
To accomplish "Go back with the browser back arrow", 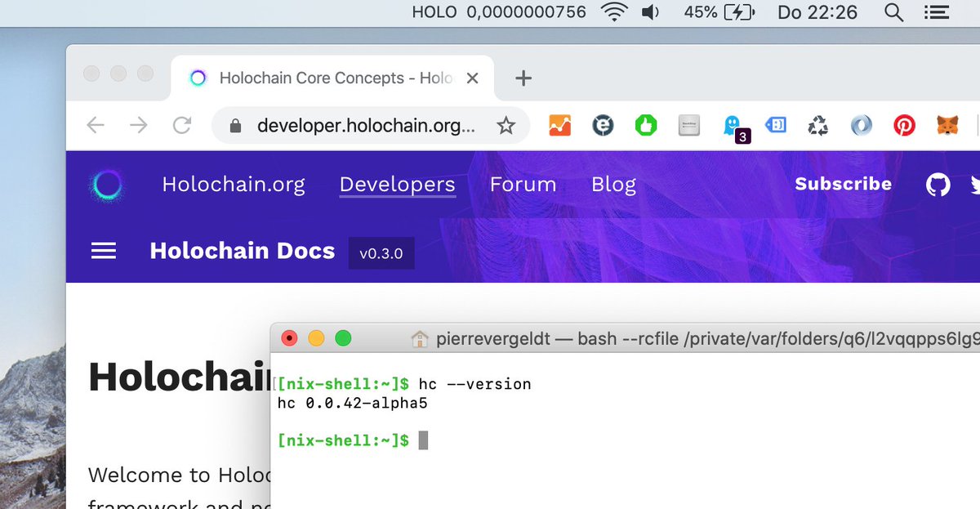I will [x=96, y=125].
